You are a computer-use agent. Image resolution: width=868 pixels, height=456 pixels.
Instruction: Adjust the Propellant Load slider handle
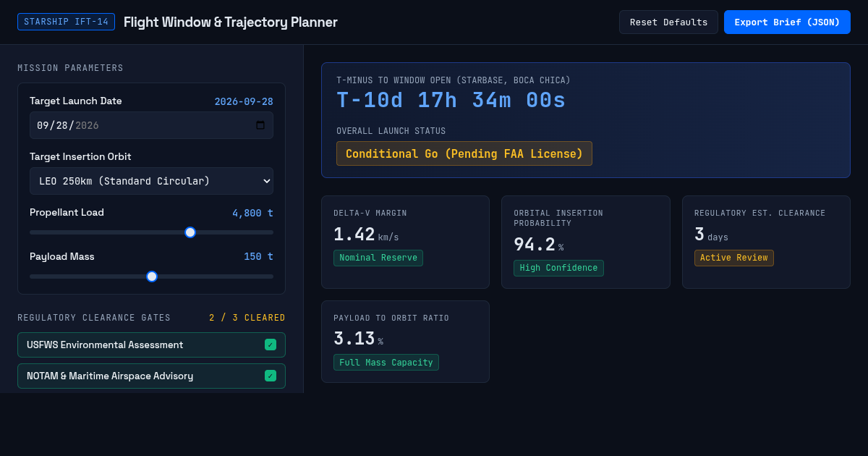click(x=190, y=232)
